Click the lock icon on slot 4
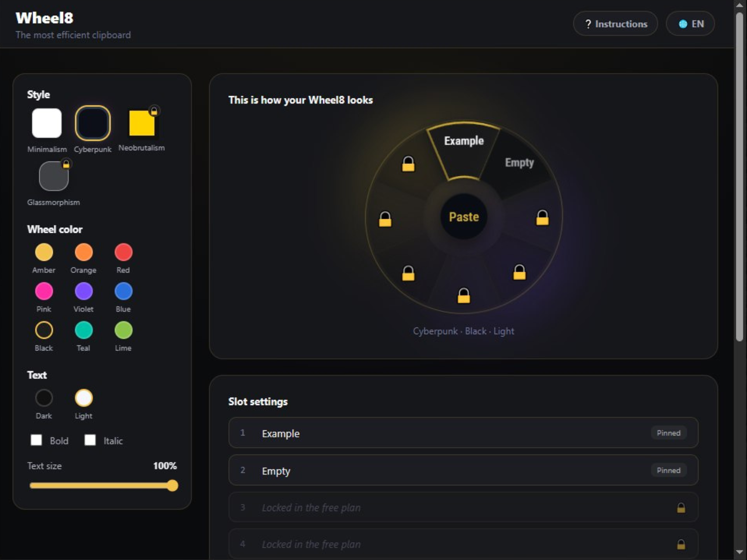 click(x=681, y=544)
